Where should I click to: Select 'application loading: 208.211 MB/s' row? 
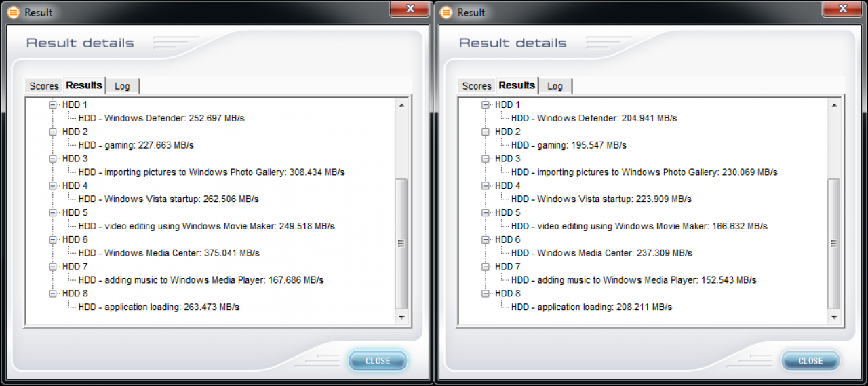[591, 307]
